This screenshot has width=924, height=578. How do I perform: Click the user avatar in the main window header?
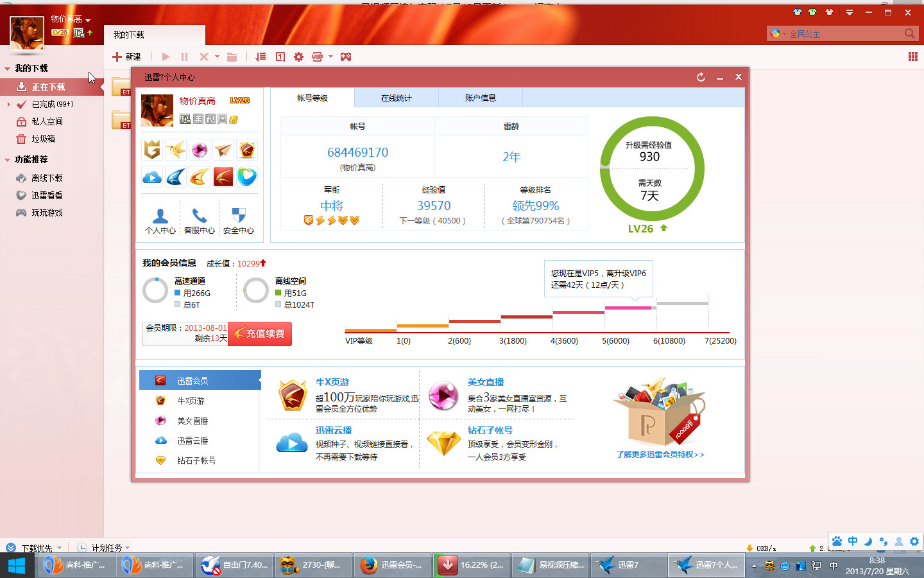[x=27, y=33]
